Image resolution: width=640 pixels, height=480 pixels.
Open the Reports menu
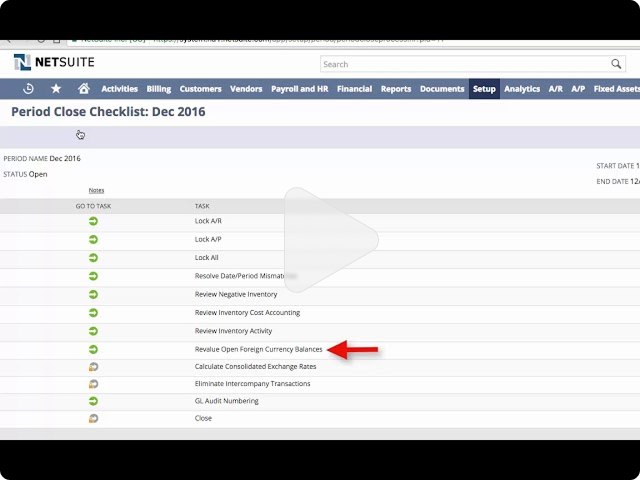pos(396,89)
